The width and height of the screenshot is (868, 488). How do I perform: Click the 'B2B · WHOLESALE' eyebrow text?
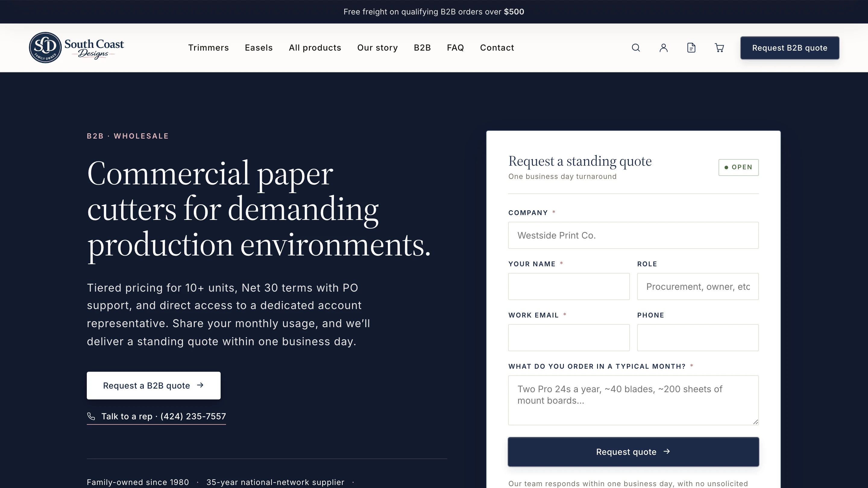(128, 136)
